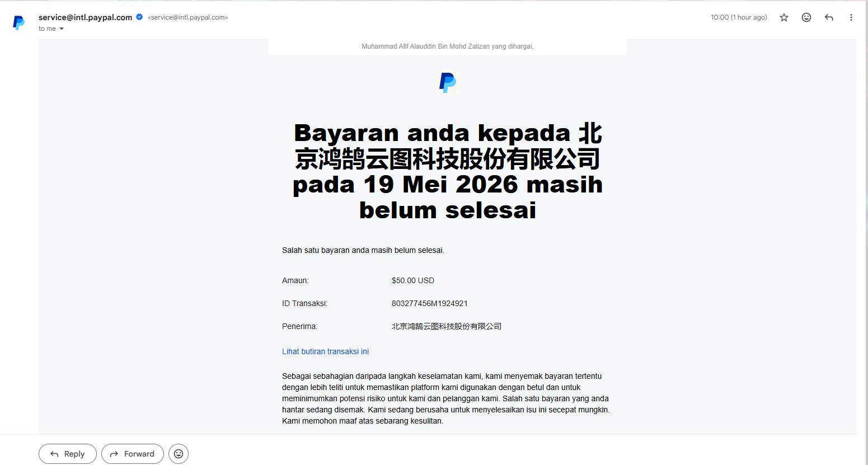Add emoji reaction from top toolbar
Screen dimensions: 868x465
pyautogui.click(x=806, y=17)
